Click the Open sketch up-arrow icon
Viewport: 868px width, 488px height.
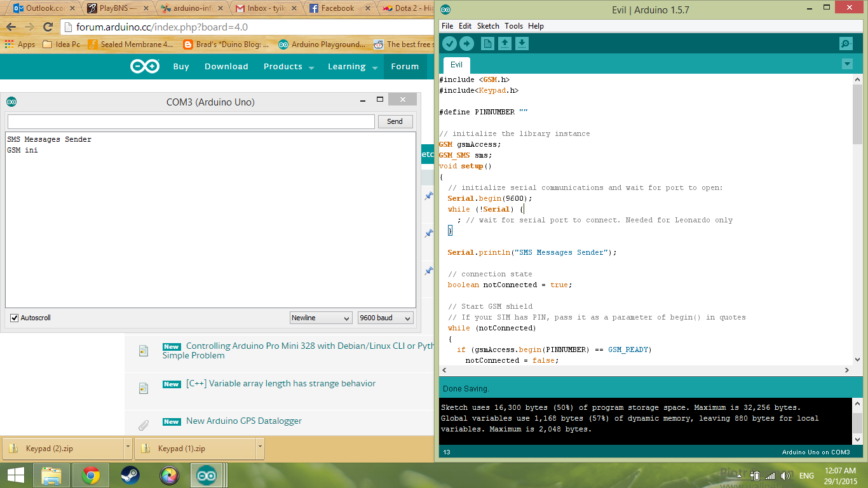tap(505, 43)
